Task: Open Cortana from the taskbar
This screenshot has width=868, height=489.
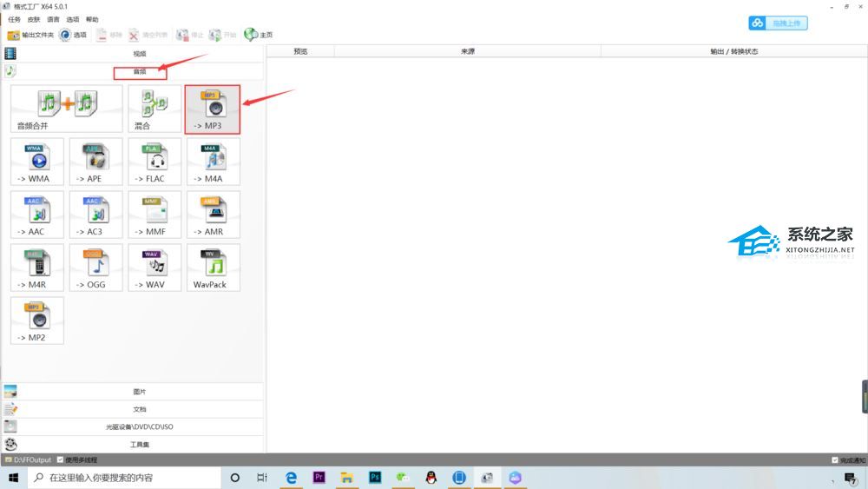Action: (x=234, y=478)
